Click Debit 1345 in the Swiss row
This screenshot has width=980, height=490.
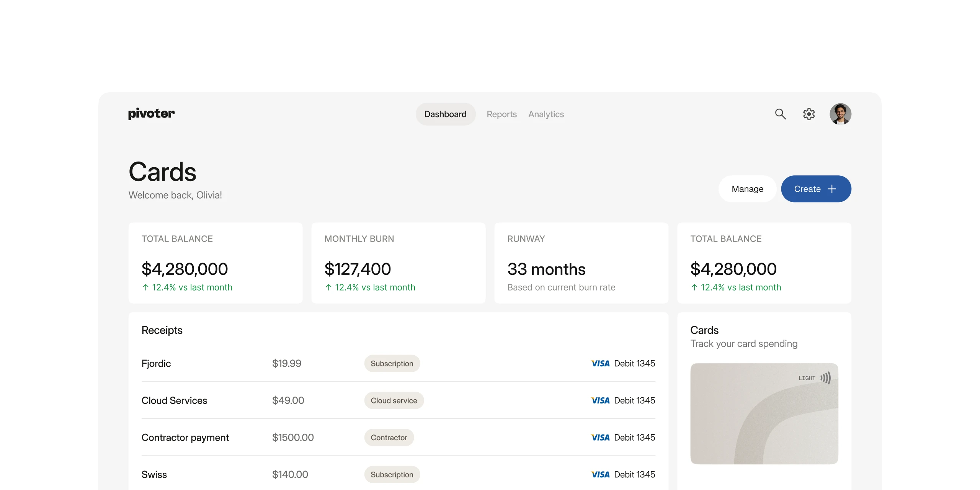635,475
